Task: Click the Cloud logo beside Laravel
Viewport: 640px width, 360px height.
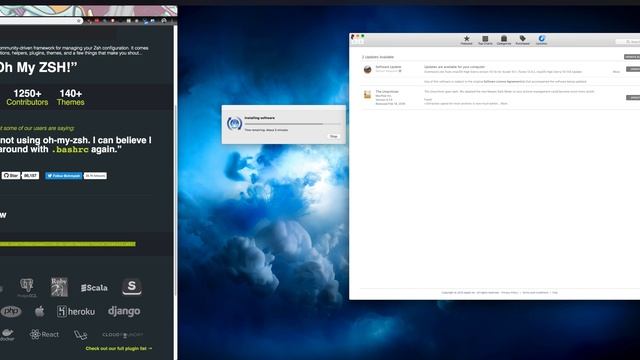Action: (122, 335)
